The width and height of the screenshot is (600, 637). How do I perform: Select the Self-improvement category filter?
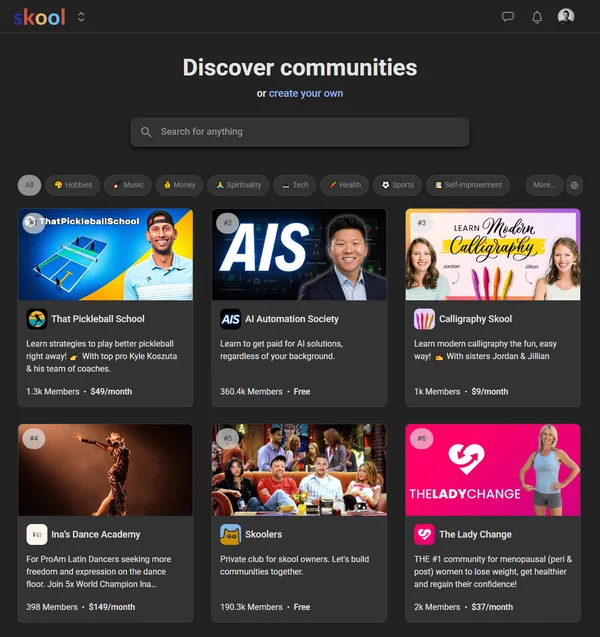coord(468,185)
